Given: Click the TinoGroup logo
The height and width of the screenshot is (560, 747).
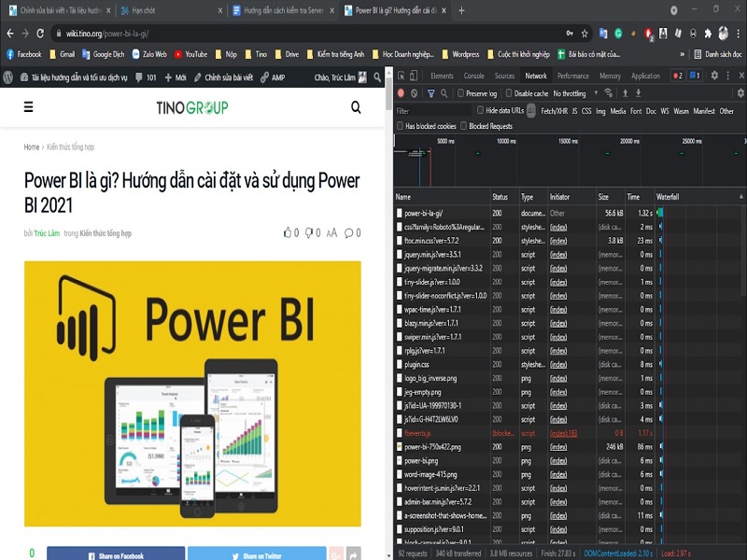Looking at the screenshot, I should pyautogui.click(x=192, y=107).
